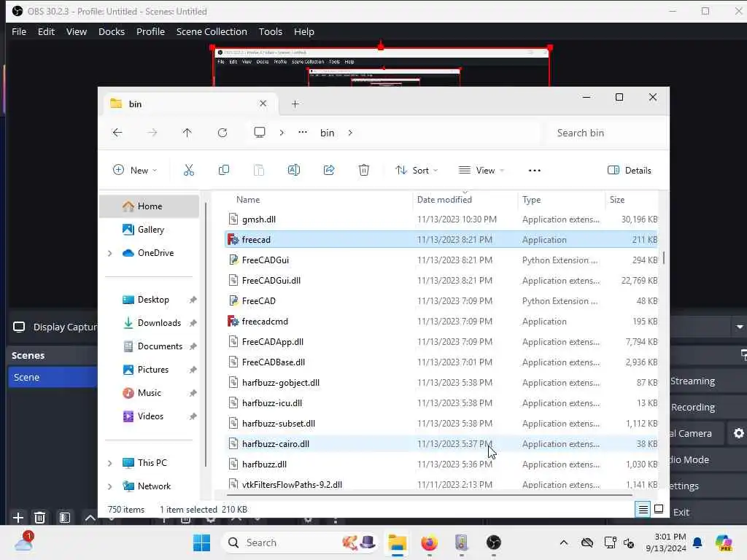Share the selected file via toolbar icon
The width and height of the screenshot is (747, 560).
coord(329,170)
